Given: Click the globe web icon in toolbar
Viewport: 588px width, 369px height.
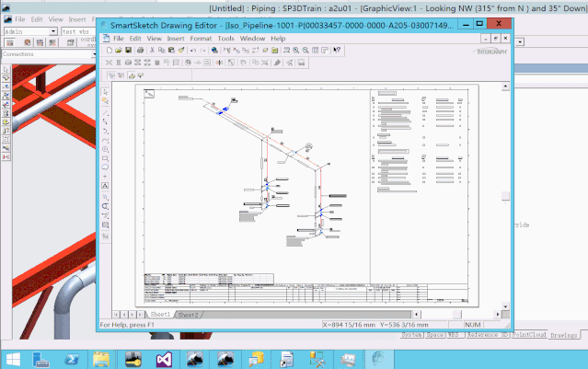Looking at the screenshot, I should coord(214,51).
